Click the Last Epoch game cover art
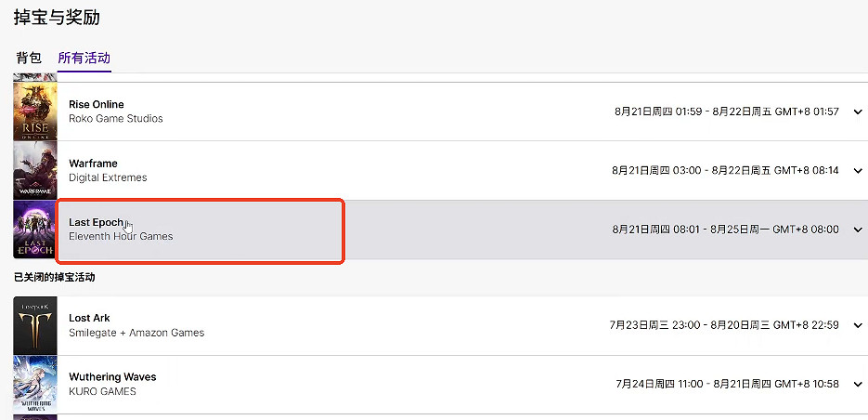 (35, 230)
